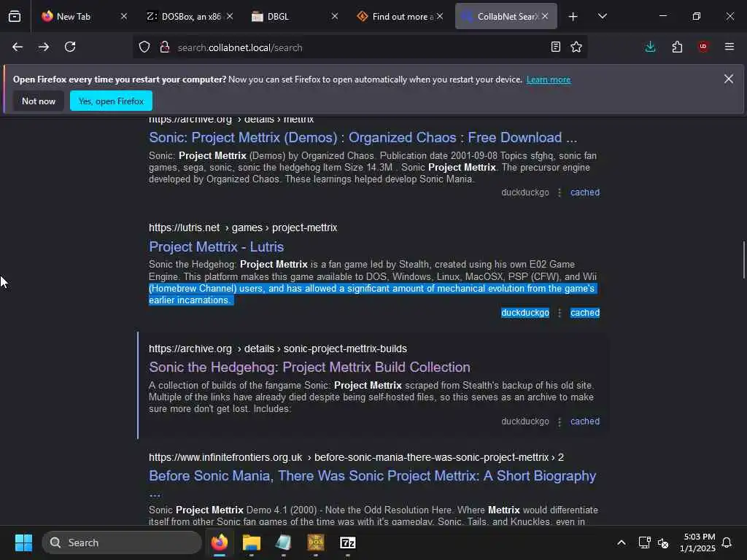Show hidden system tray icons
Image resolution: width=747 pixels, height=560 pixels.
[622, 542]
